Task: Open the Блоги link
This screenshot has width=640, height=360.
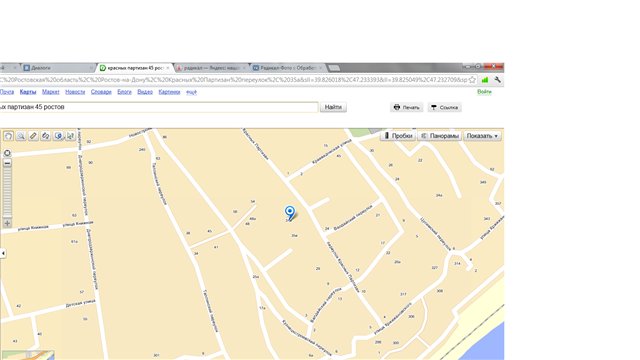Action: 124,92
